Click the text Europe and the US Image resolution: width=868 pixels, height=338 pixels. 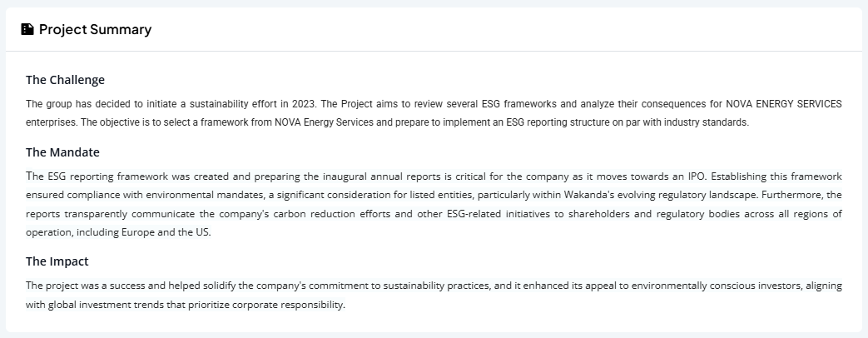click(166, 232)
